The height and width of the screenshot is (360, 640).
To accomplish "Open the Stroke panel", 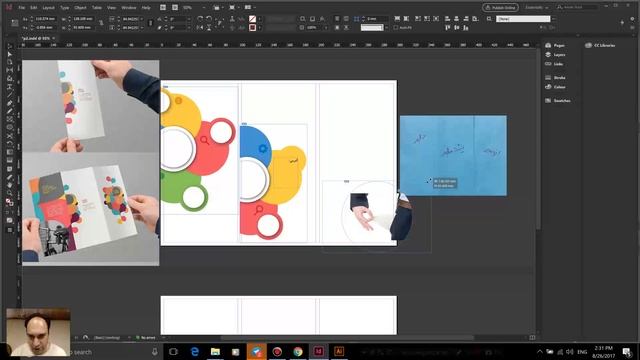I will pos(556,78).
